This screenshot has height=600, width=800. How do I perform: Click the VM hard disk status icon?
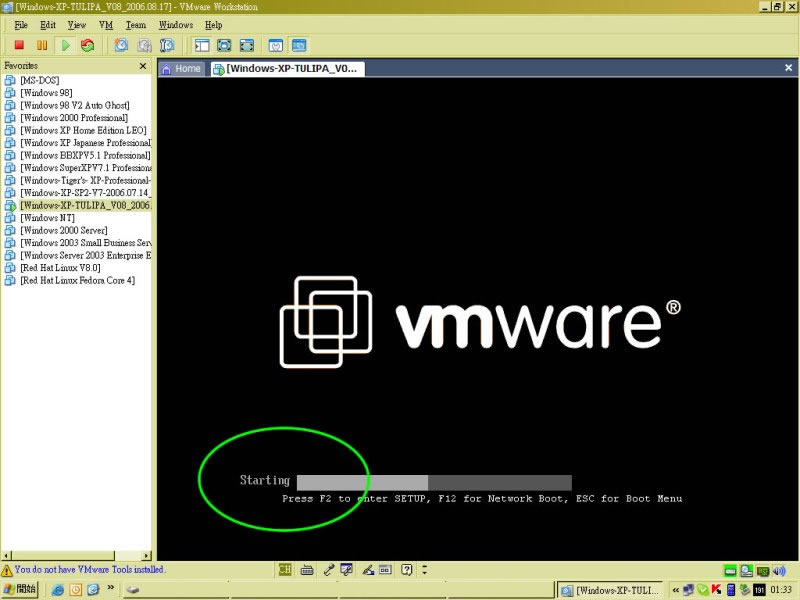click(730, 571)
